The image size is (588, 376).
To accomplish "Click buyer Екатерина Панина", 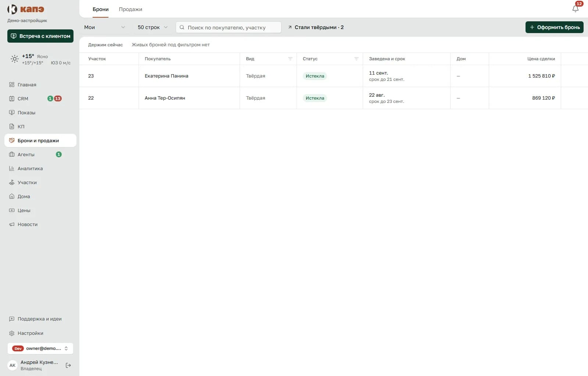I will click(x=166, y=76).
